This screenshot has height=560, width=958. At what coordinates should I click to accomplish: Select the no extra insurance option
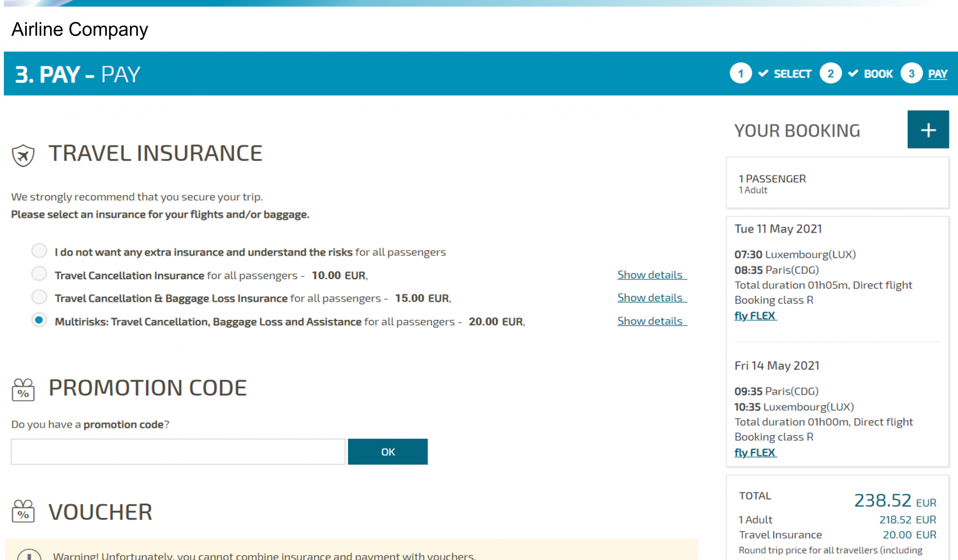[x=39, y=251]
